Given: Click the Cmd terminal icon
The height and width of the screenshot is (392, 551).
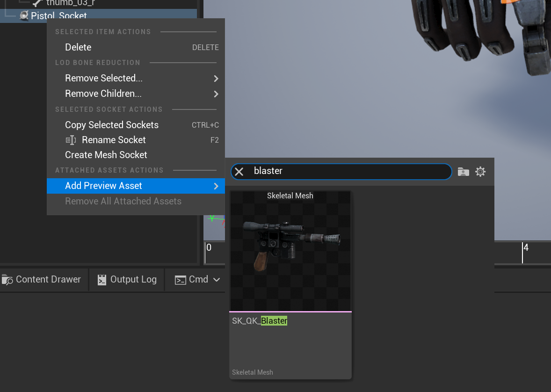Looking at the screenshot, I should (x=180, y=280).
